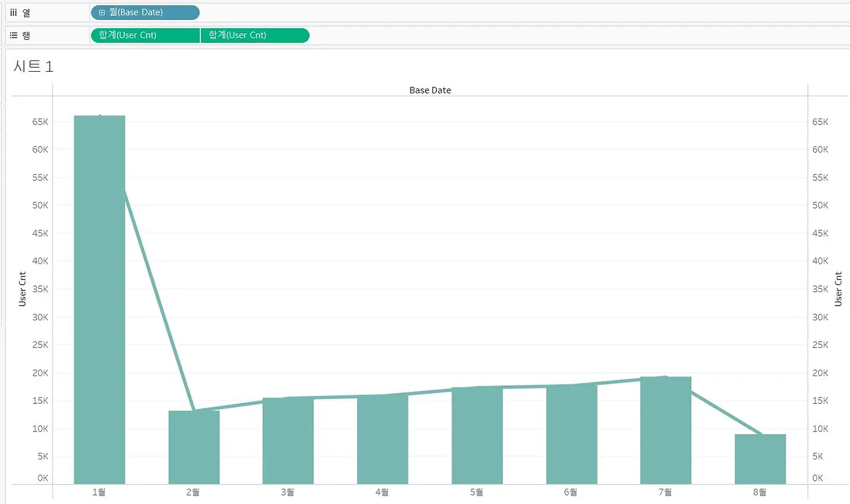Click the 3월 axis label
The height and width of the screenshot is (504, 850).
(288, 492)
